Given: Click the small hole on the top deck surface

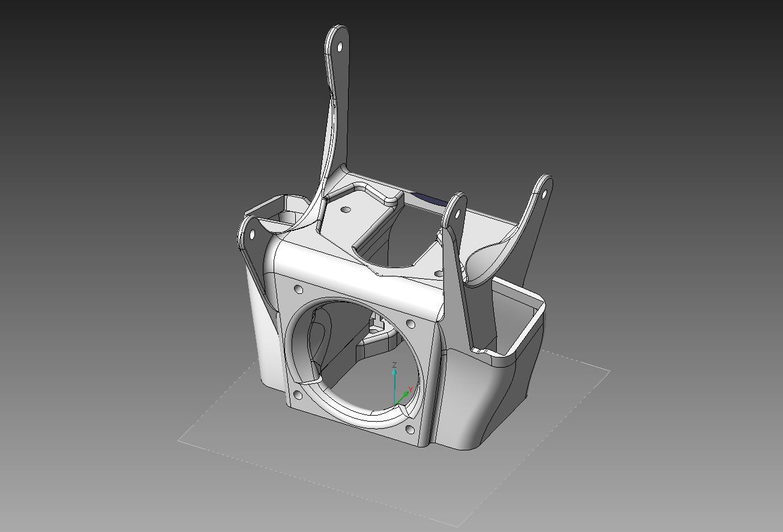Looking at the screenshot, I should point(346,210).
